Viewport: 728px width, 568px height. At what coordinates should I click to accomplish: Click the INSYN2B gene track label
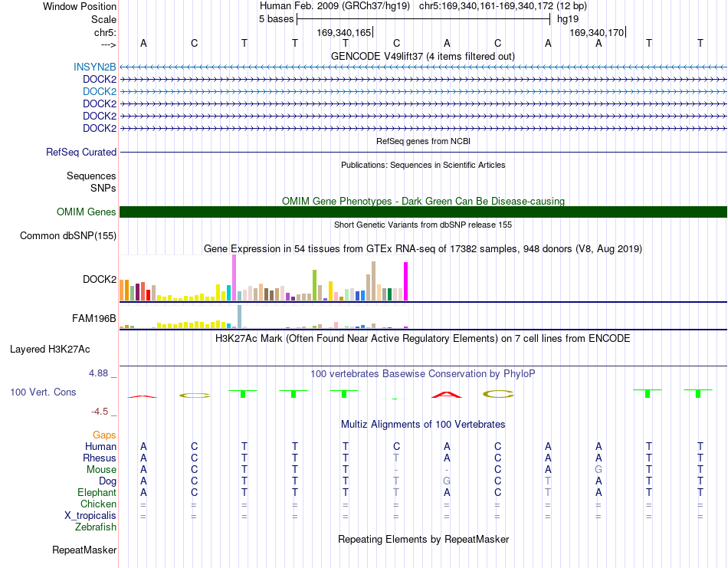(95, 67)
